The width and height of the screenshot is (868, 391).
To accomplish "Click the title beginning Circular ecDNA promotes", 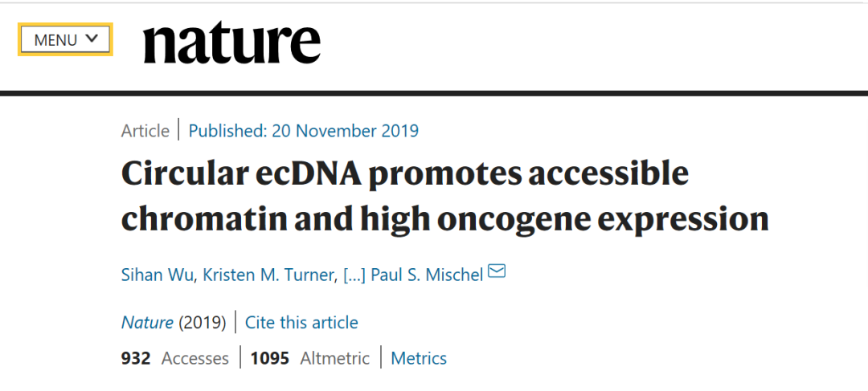I will click(x=445, y=197).
